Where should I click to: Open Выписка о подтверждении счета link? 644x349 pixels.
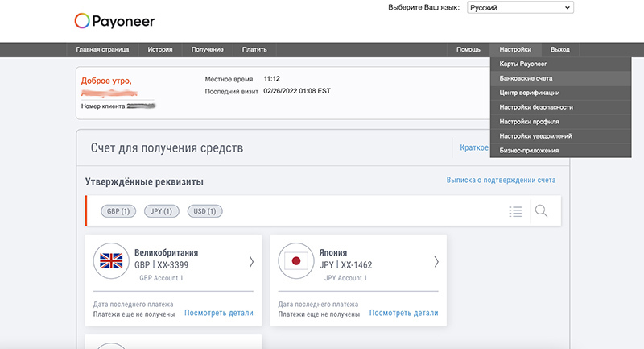(x=501, y=180)
